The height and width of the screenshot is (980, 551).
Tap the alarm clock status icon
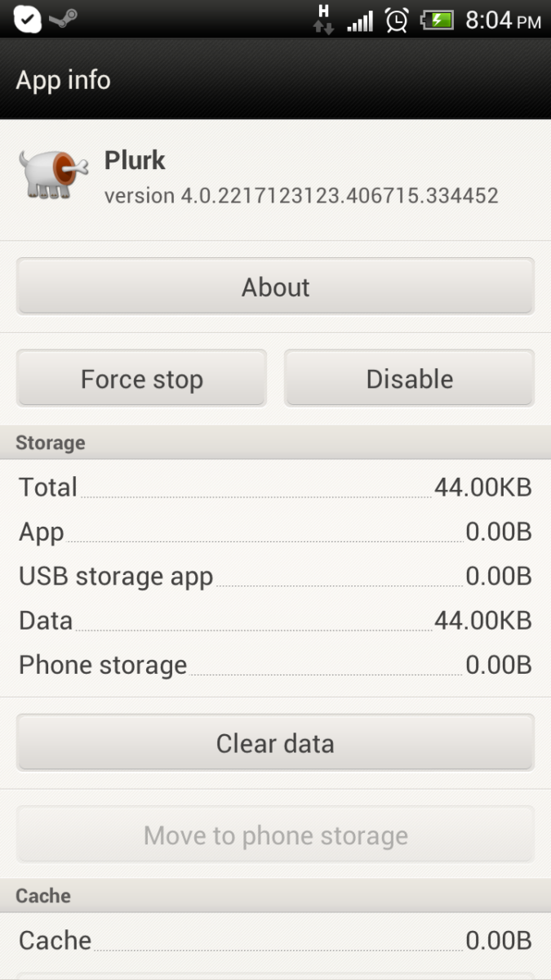click(397, 19)
